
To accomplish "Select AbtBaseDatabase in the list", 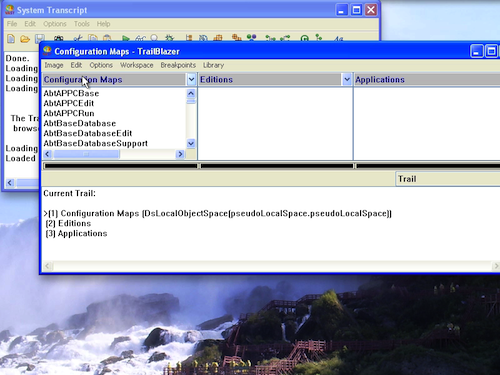I will point(80,123).
